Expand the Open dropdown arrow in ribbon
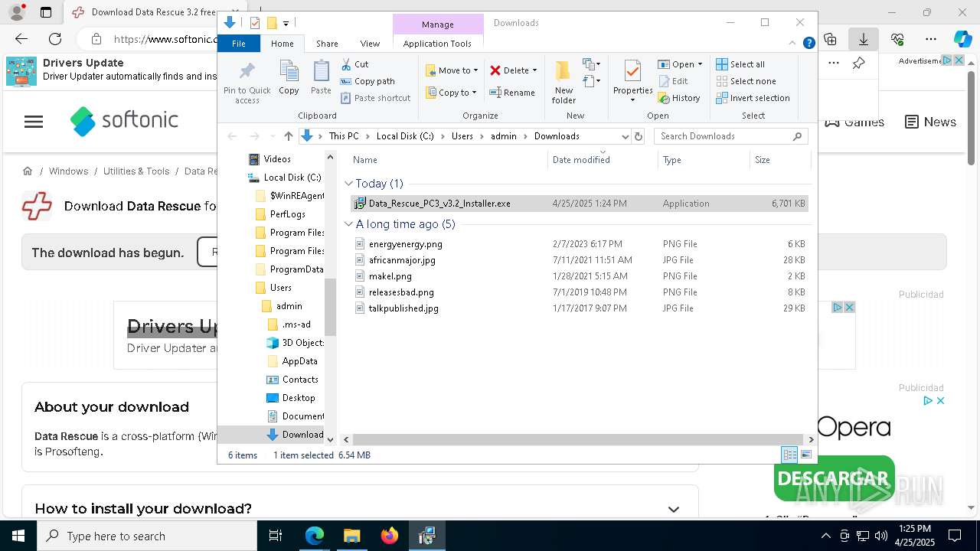Image resolution: width=980 pixels, height=551 pixels. tap(700, 64)
